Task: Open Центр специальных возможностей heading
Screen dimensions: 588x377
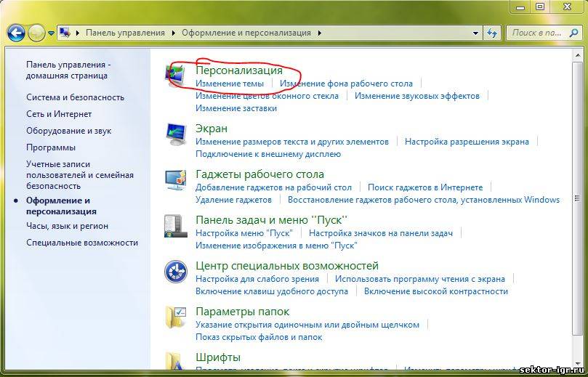Action: (287, 266)
